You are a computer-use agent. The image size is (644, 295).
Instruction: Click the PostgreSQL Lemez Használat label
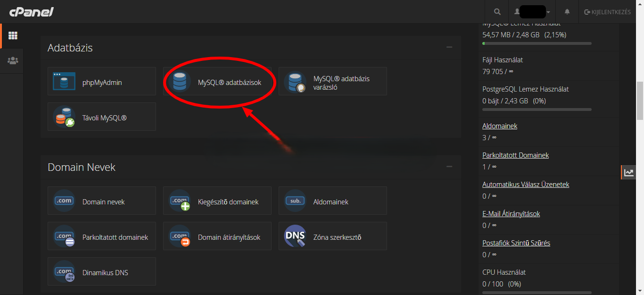point(526,89)
